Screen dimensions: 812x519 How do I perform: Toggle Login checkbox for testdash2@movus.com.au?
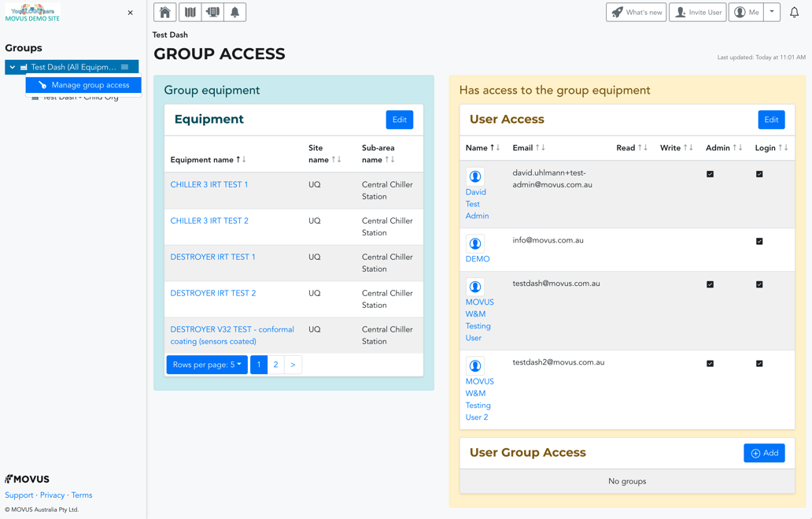759,363
